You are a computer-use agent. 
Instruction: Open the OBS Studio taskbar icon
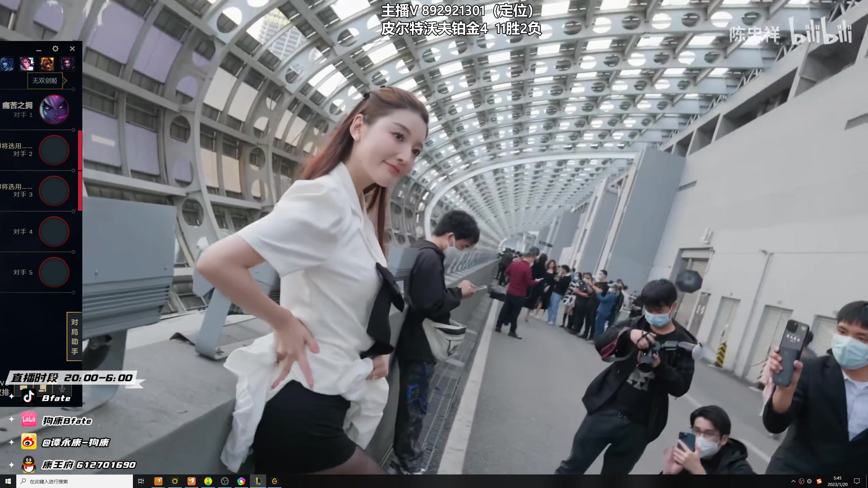point(225,481)
